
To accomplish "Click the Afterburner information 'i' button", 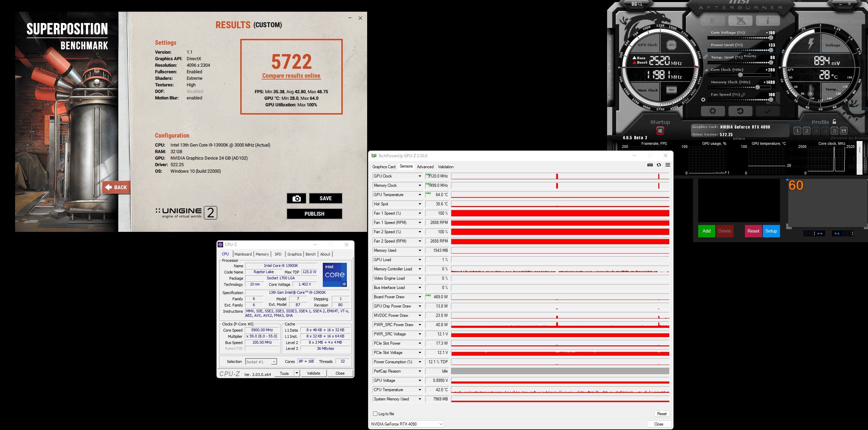I will pos(768,21).
